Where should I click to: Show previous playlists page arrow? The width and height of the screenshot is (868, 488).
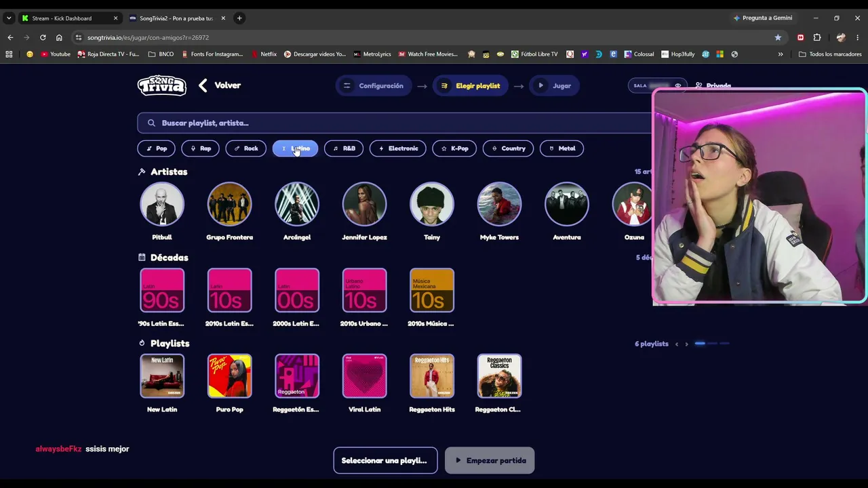click(676, 344)
